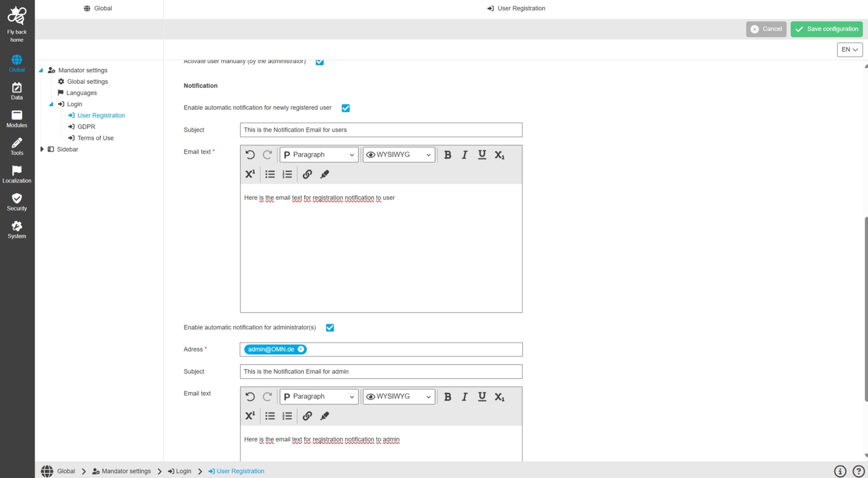Open the help question mark icon

(x=859, y=471)
